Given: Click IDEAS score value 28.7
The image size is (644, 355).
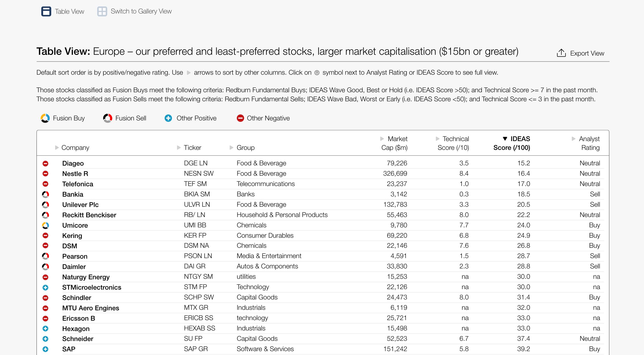Looking at the screenshot, I should click(x=524, y=256).
